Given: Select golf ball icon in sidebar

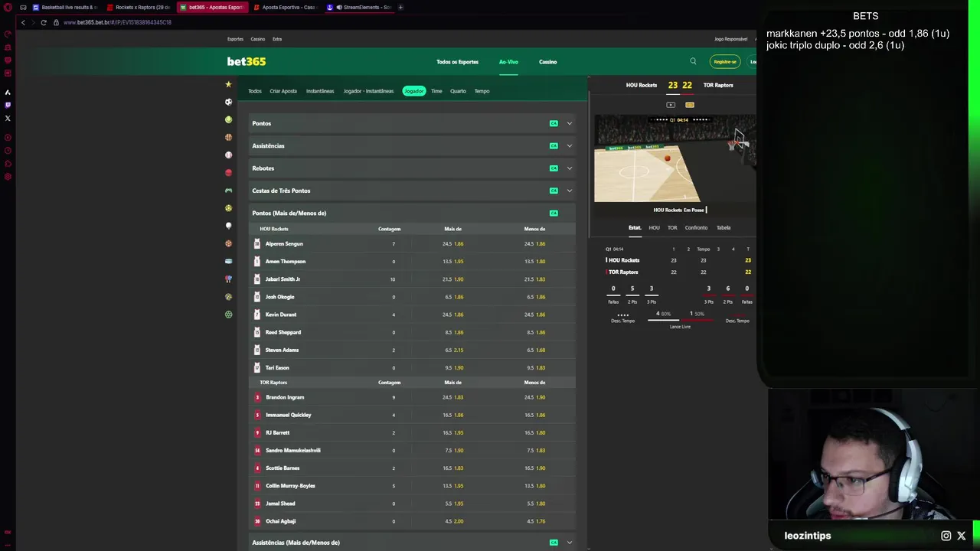Looking at the screenshot, I should pos(228,226).
